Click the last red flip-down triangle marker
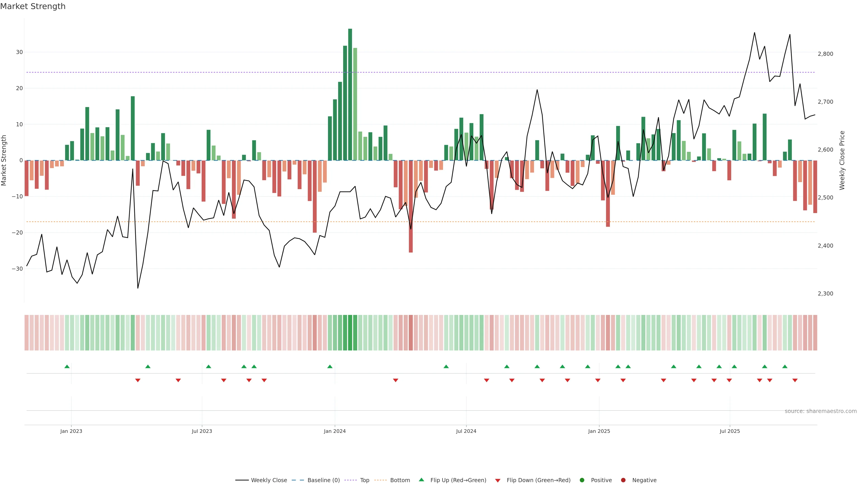868x488 pixels. tap(795, 380)
